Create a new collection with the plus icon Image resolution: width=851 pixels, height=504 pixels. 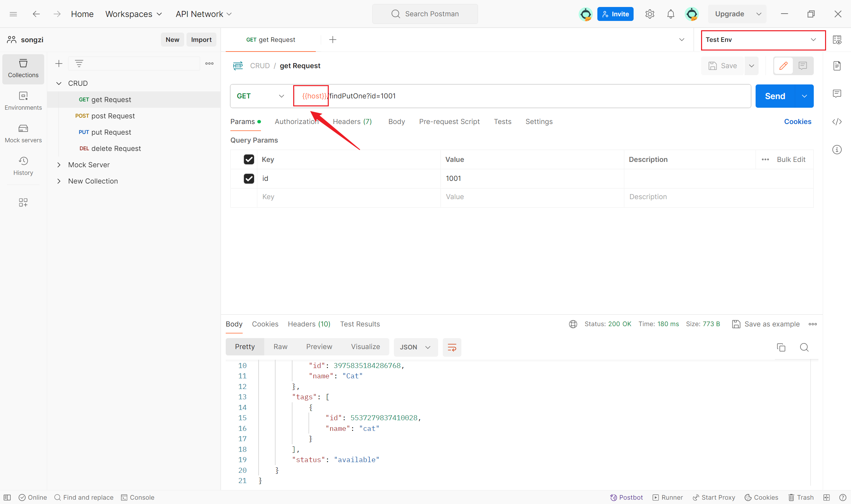click(59, 63)
